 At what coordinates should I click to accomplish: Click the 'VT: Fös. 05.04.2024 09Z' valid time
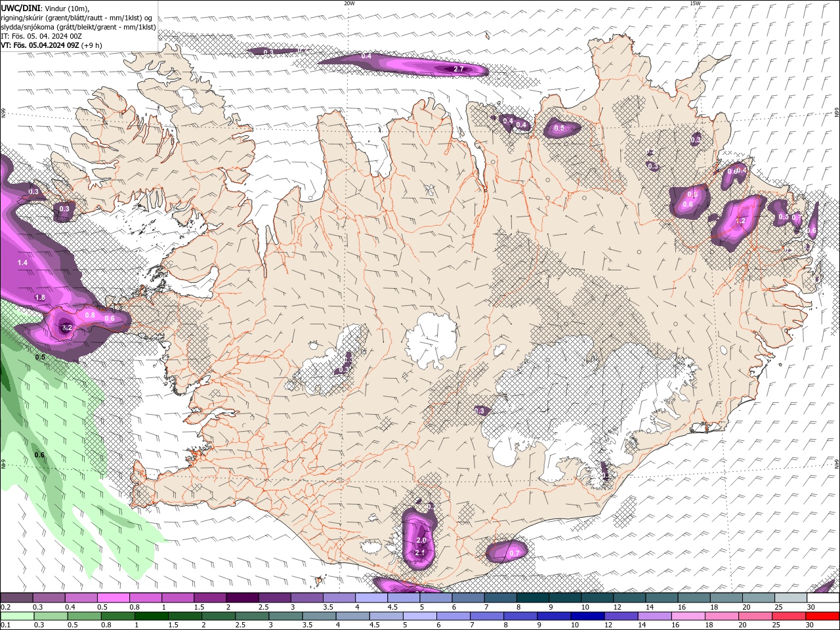point(40,45)
